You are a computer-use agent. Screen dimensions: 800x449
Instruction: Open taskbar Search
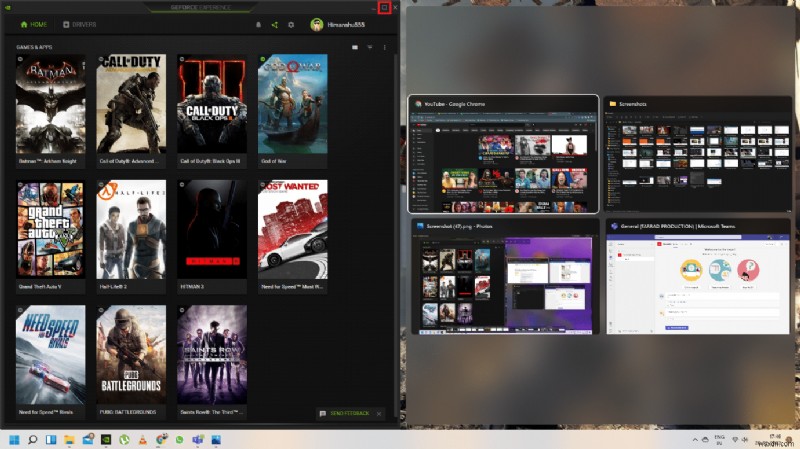33,439
